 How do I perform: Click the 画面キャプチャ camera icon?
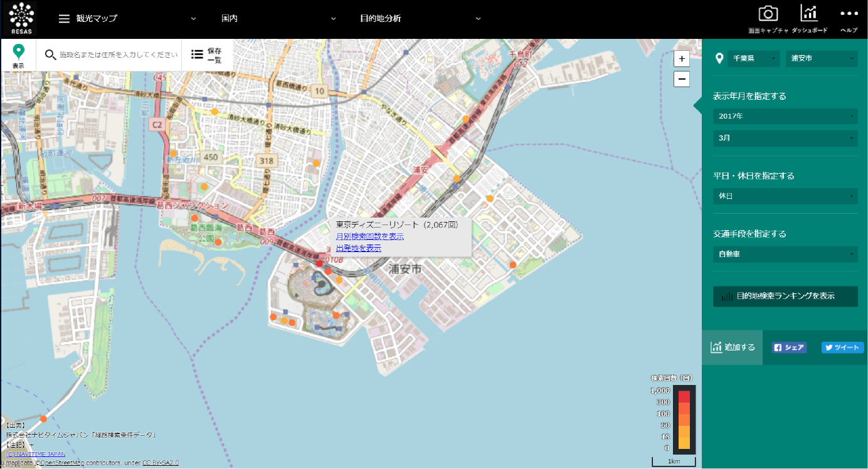[x=768, y=14]
